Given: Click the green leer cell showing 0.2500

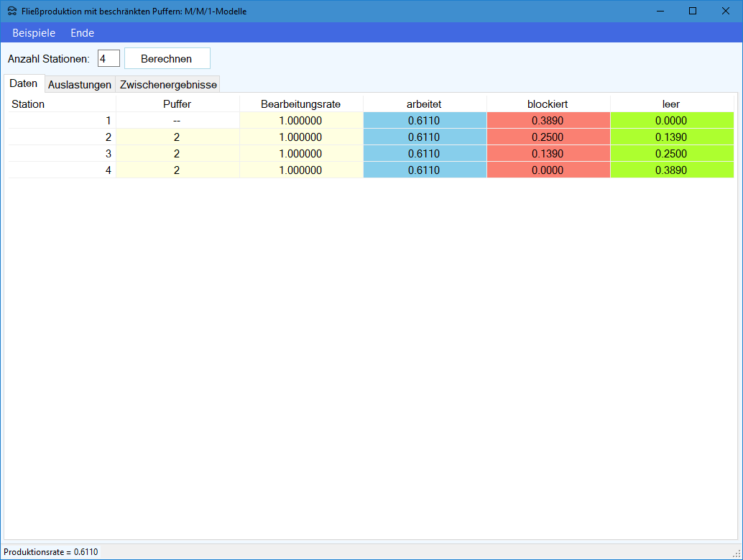Looking at the screenshot, I should point(671,154).
